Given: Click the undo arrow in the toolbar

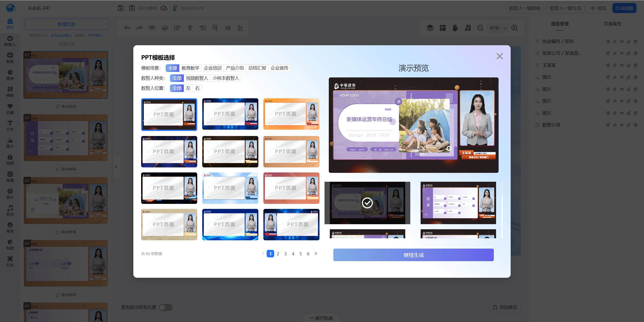Looking at the screenshot, I should coord(127,28).
